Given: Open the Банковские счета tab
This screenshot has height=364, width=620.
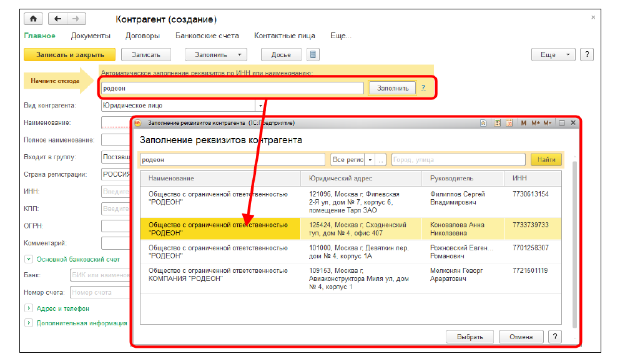Looking at the screenshot, I should [207, 36].
